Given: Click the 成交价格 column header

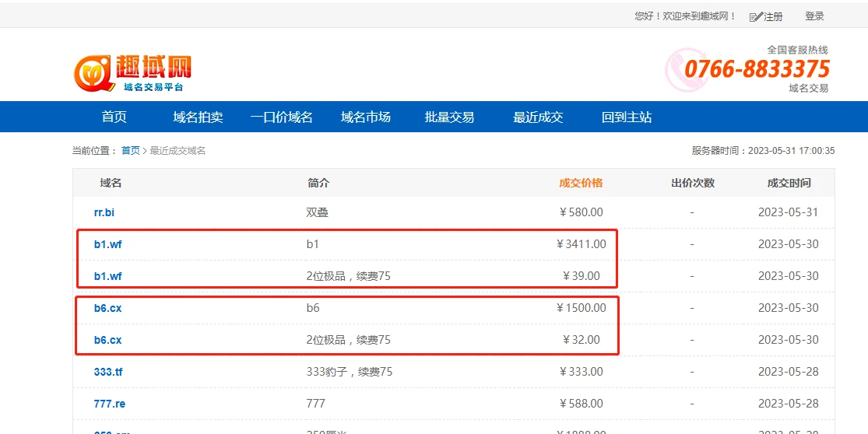Looking at the screenshot, I should point(581,184).
